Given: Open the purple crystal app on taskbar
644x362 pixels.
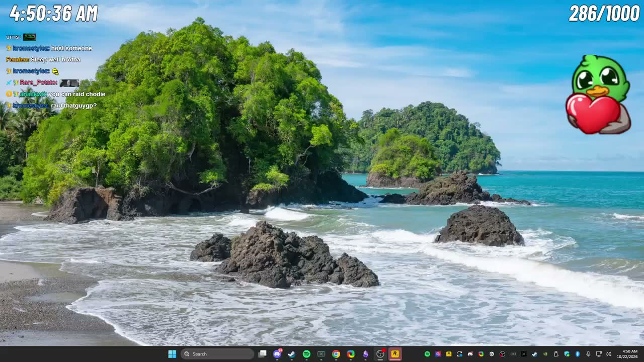Looking at the screenshot, I should pos(366,354).
